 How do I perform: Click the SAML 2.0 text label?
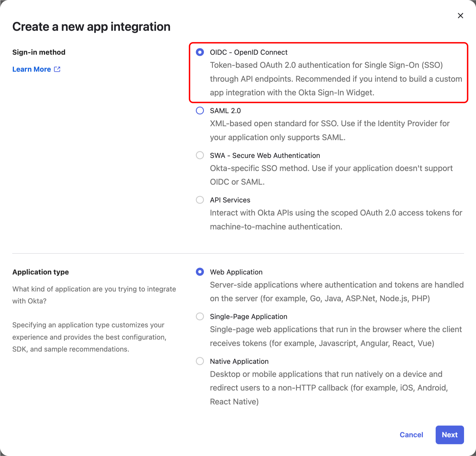pyautogui.click(x=225, y=110)
